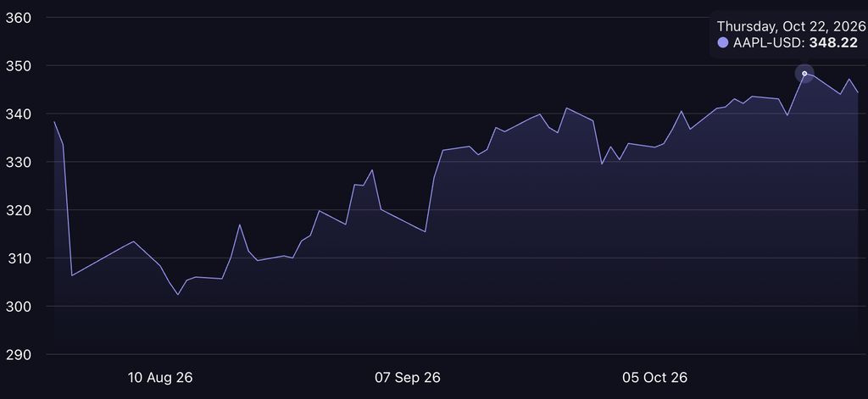Click the AAPL-USD label in tooltip
The width and height of the screenshot is (868, 399).
click(x=769, y=42)
